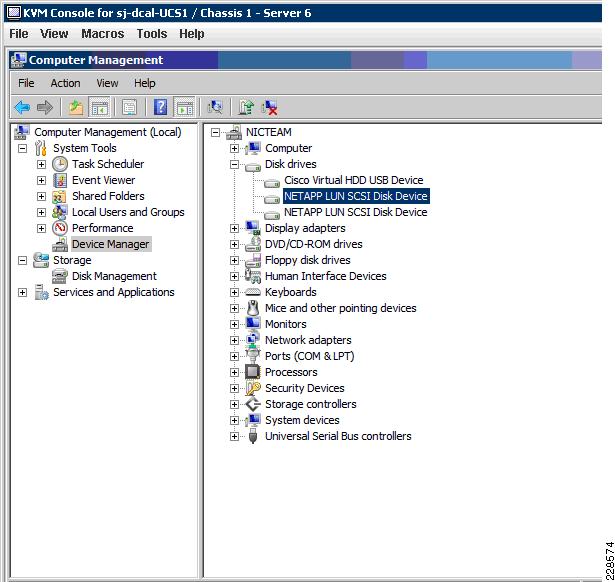
Task: Click the Mice and pointing devices icon
Action: pos(253,308)
